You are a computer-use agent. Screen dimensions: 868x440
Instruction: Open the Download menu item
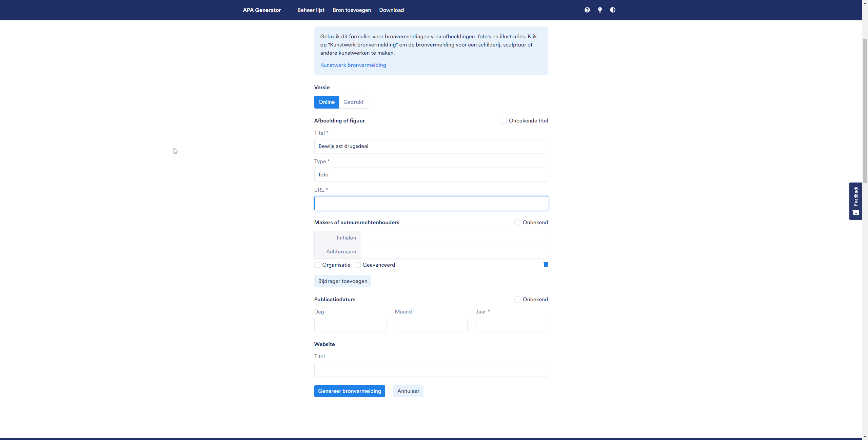pos(391,10)
